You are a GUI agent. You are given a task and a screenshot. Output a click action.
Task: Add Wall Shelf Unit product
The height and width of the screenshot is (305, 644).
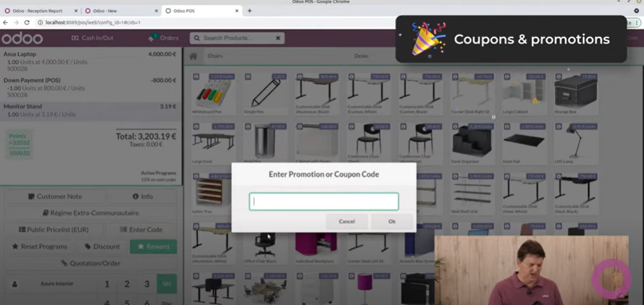pyautogui.click(x=472, y=194)
